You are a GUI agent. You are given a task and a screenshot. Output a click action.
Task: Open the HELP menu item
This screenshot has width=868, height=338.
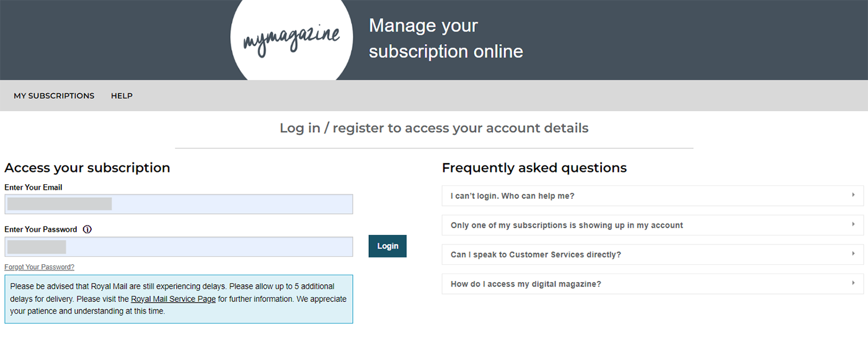[122, 96]
